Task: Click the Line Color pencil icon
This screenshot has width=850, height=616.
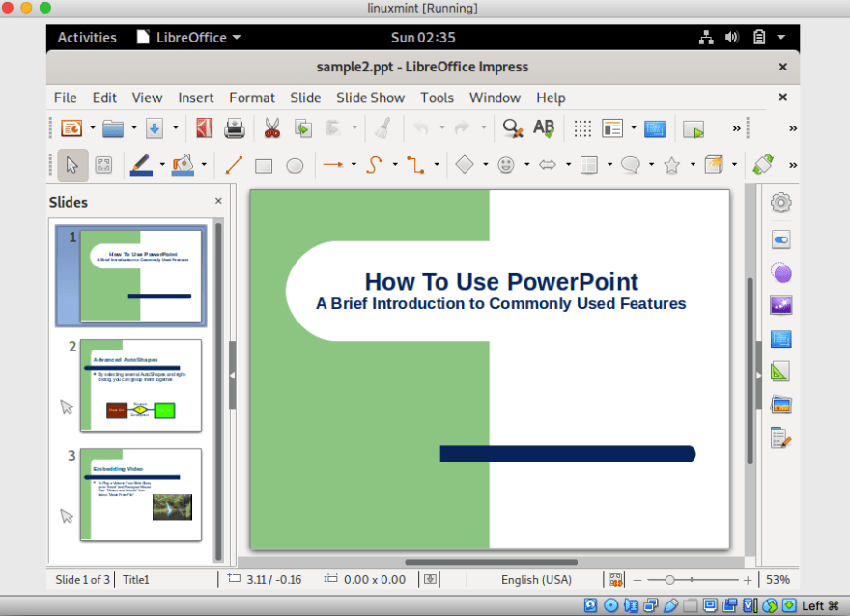Action: (x=141, y=165)
